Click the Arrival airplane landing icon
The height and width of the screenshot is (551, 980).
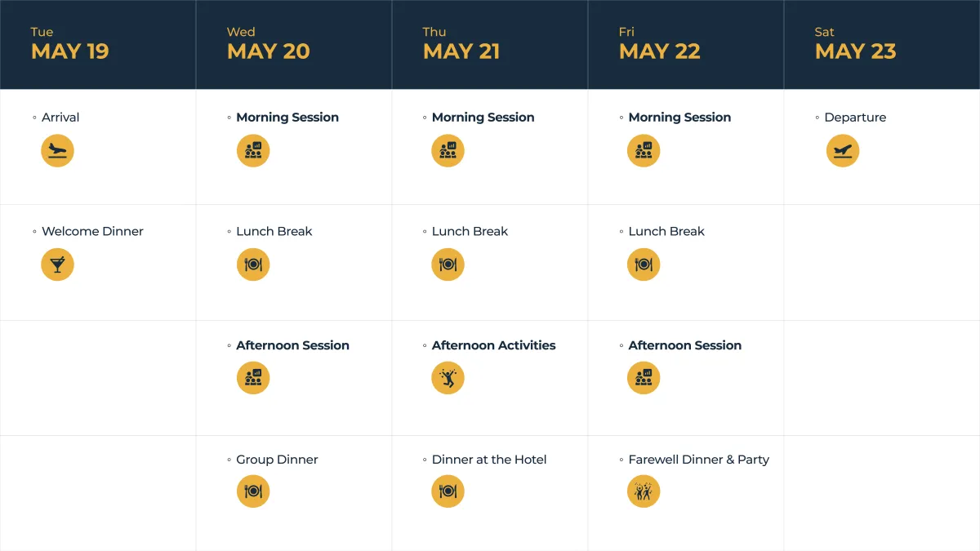(x=57, y=151)
